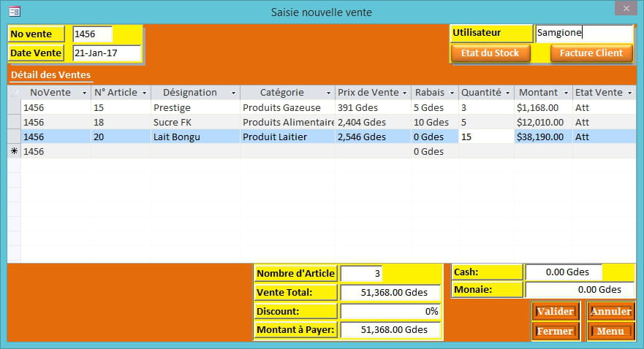Screen dimensions: 644x349
Task: Go to Menu button
Action: pos(610,331)
